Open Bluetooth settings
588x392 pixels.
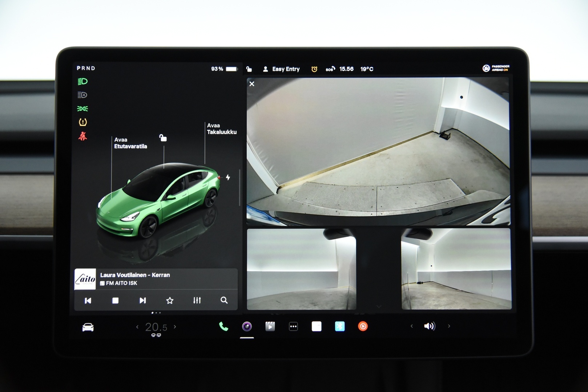pyautogui.click(x=339, y=327)
